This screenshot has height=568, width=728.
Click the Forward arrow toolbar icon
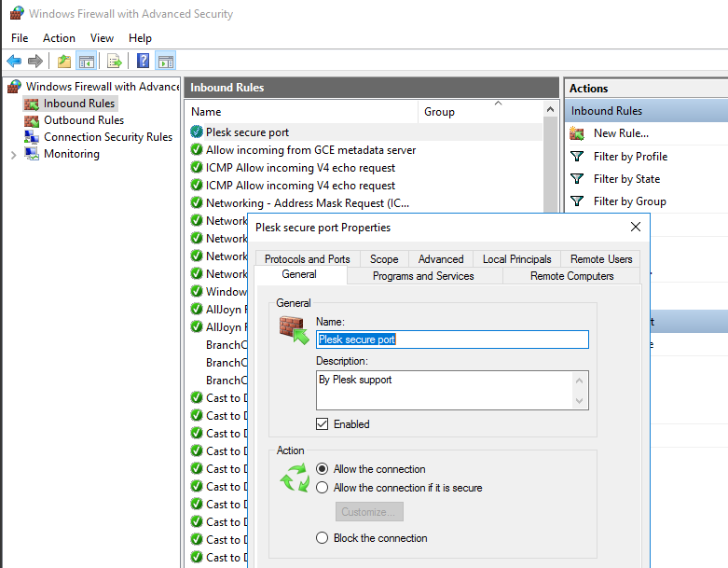coord(35,61)
